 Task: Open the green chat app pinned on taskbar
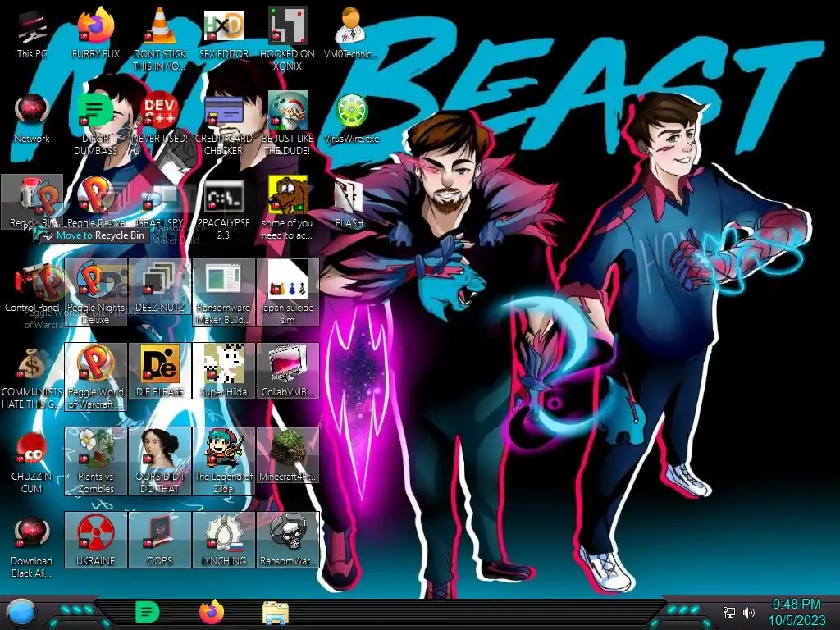click(x=148, y=612)
